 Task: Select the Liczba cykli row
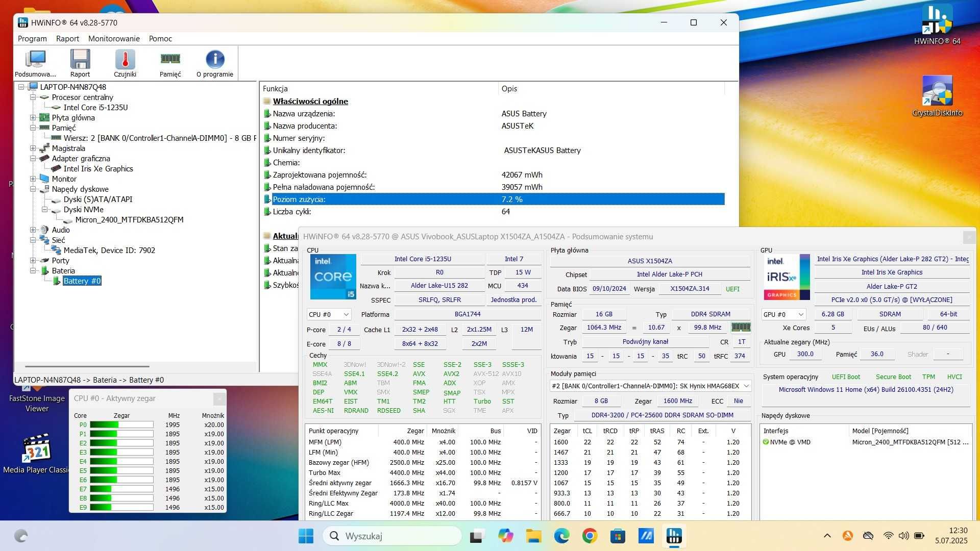494,211
